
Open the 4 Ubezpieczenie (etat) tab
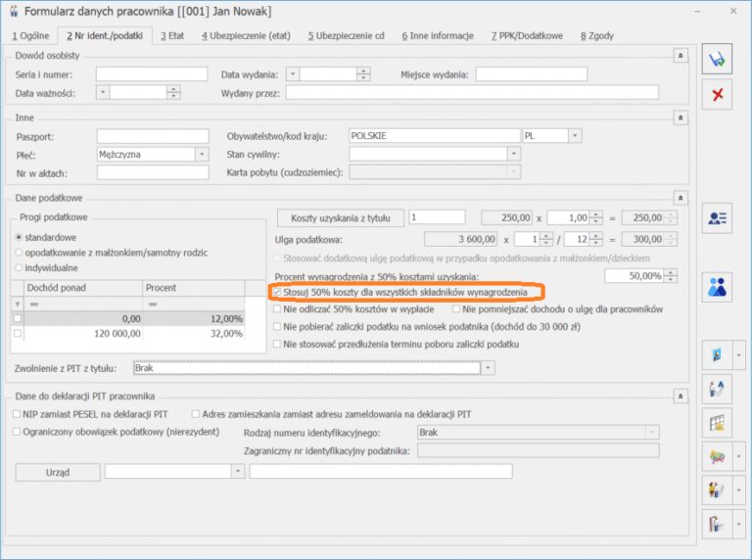[246, 35]
